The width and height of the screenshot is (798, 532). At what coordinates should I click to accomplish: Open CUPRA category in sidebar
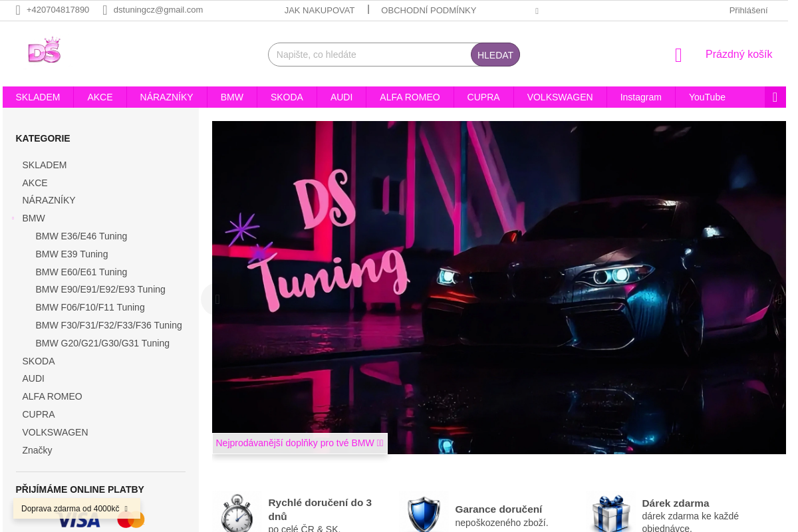click(39, 414)
